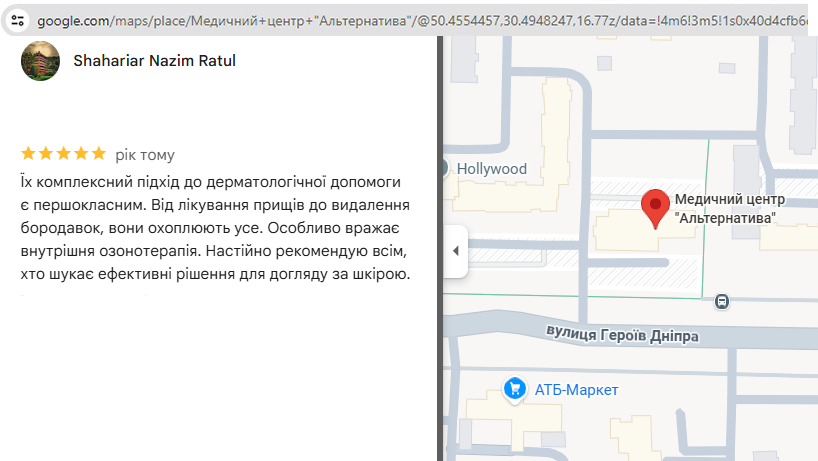Open reviewer name Shahariar Nazim Ratul

[x=155, y=61]
